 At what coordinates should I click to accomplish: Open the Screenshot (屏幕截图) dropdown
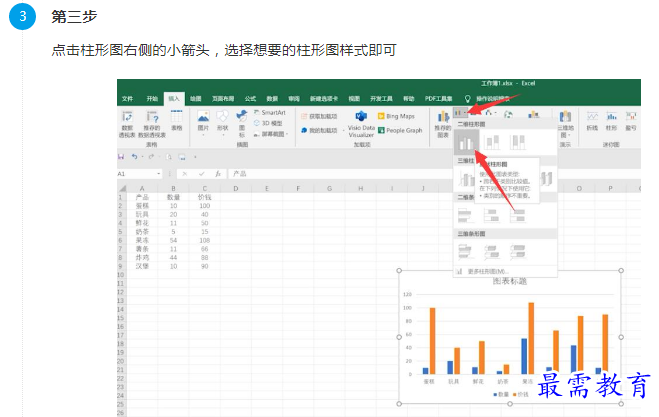pyautogui.click(x=271, y=134)
